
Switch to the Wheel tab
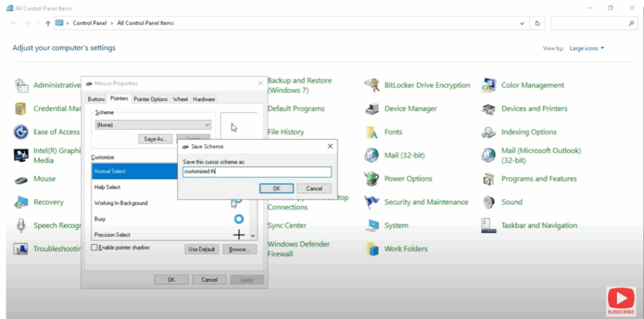coord(180,99)
